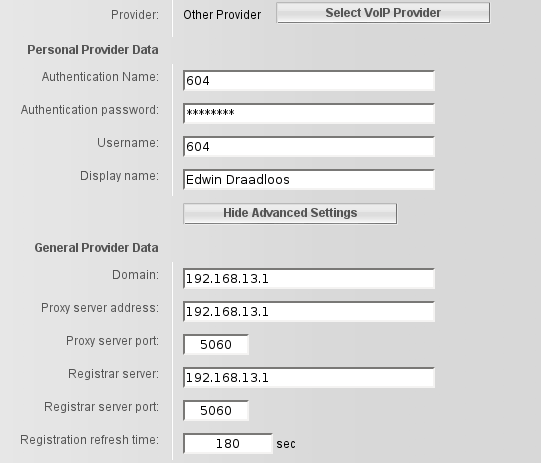Screen dimensions: 541x463
Task: Click the Proxy server address field
Action: click(x=309, y=312)
